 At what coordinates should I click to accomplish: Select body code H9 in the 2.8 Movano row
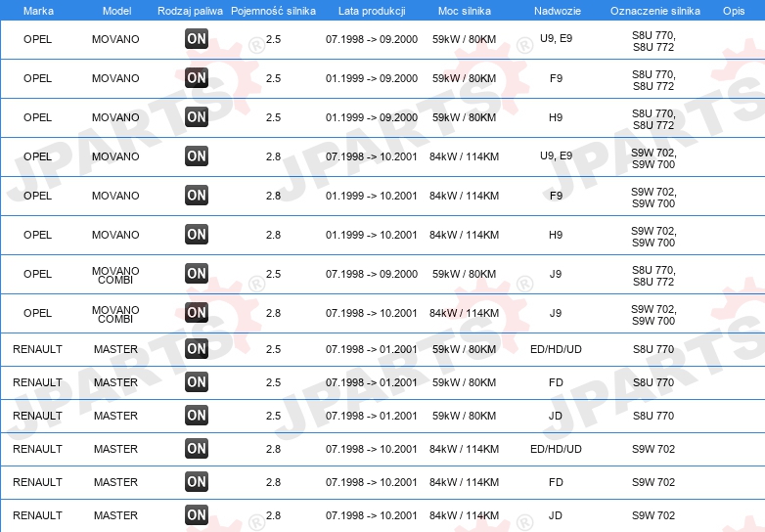(556, 235)
